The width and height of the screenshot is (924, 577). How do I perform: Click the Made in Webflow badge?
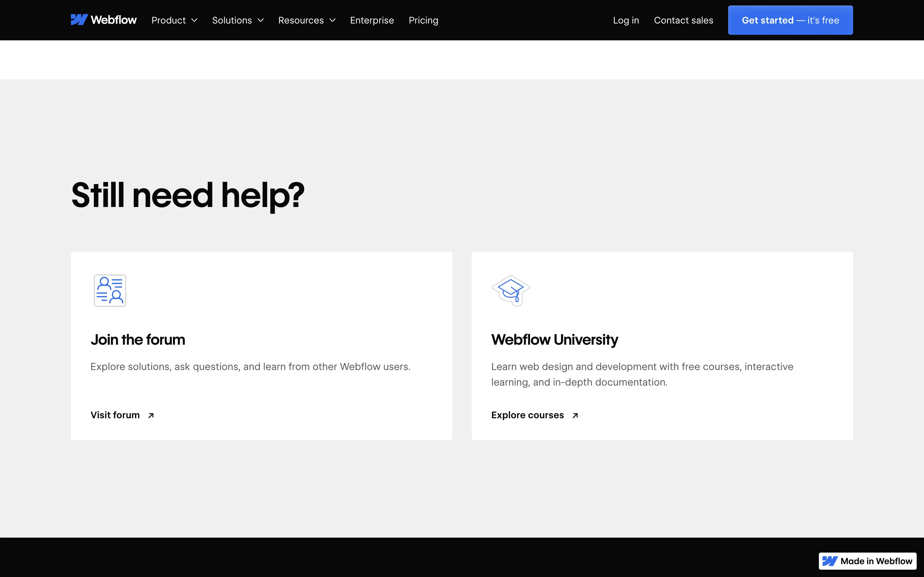tap(867, 561)
